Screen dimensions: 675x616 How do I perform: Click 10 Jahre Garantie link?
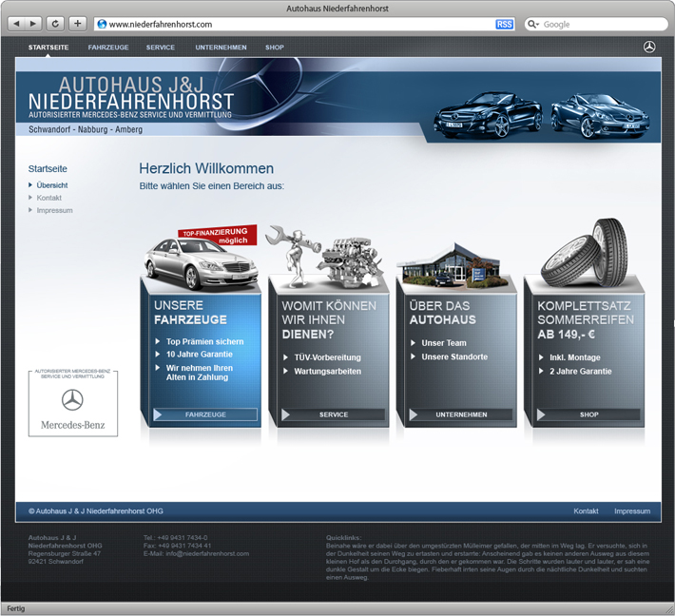click(x=200, y=354)
